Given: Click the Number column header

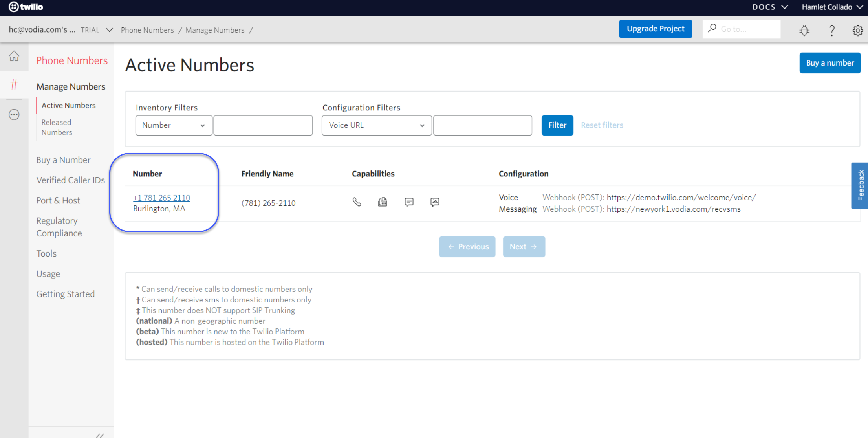Looking at the screenshot, I should point(147,174).
